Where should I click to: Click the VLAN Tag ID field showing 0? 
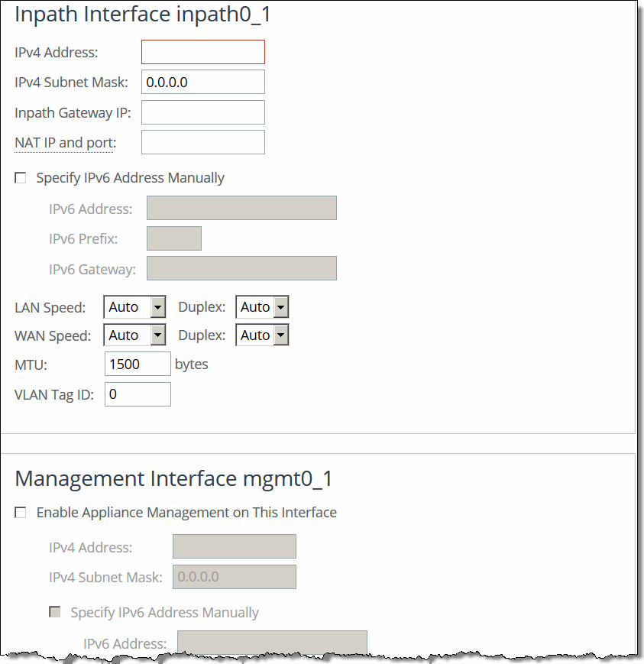(138, 394)
